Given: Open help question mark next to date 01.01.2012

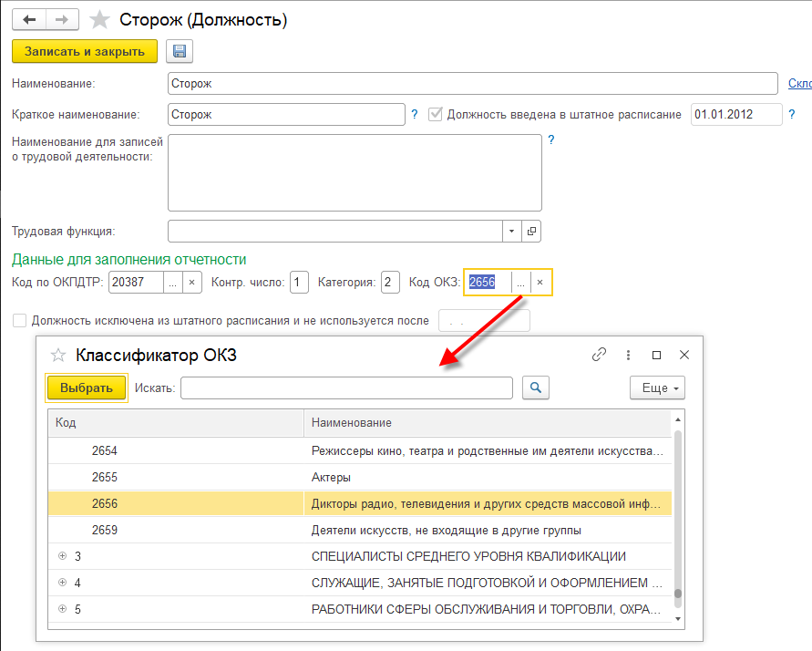Looking at the screenshot, I should coord(792,114).
